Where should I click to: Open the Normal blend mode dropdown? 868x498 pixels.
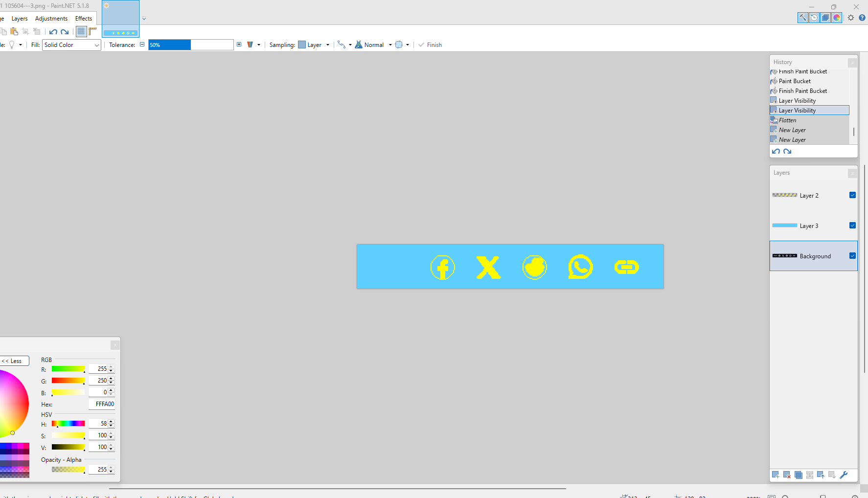click(378, 45)
